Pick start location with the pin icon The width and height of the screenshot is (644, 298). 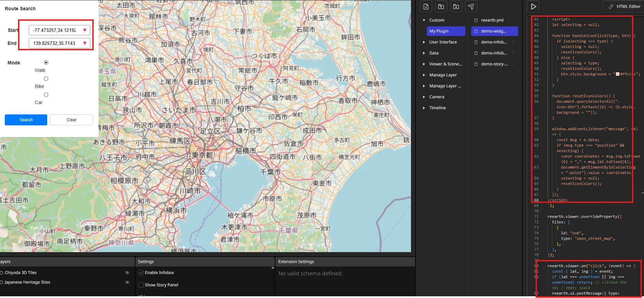tap(85, 30)
